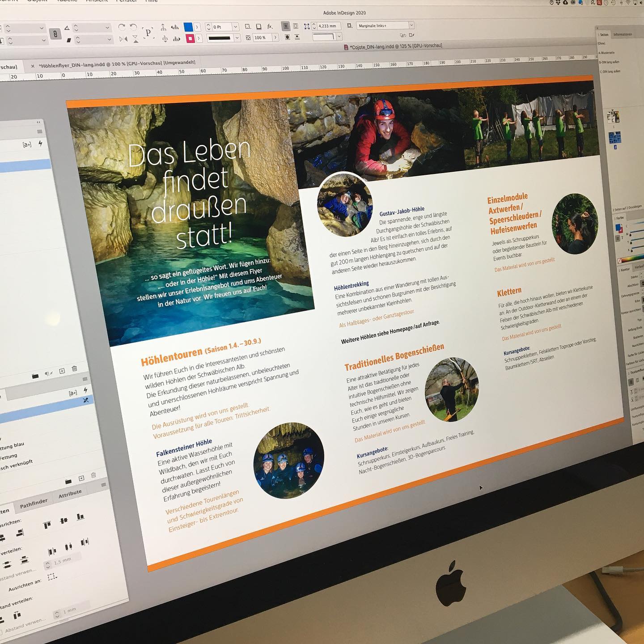
Task: Click the 0 Pt stroke weight field
Action: [x=221, y=27]
